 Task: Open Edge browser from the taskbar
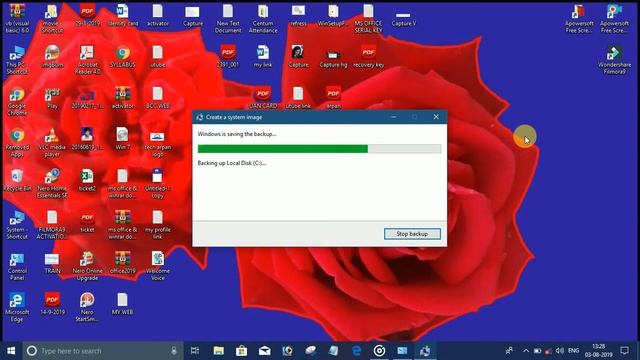[x=356, y=351]
